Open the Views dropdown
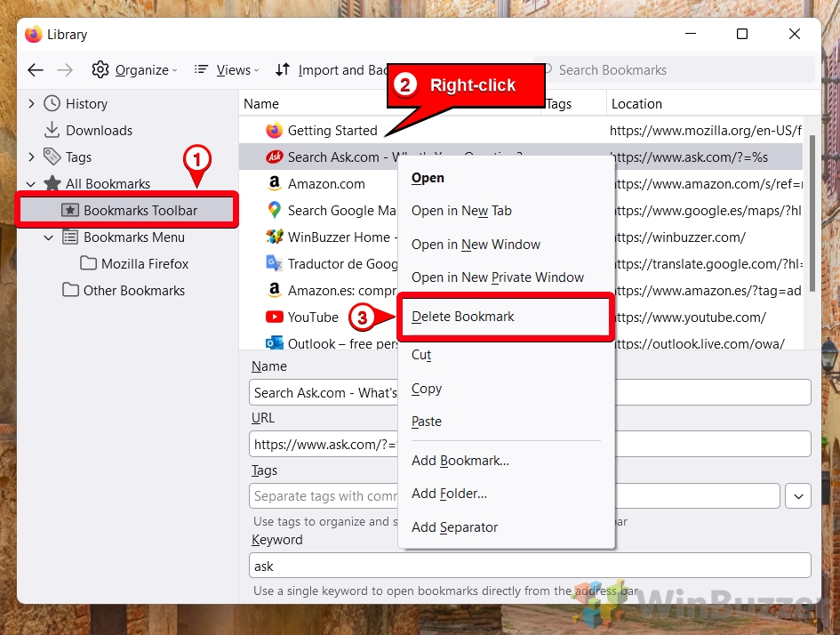Viewport: 840px width, 635px height. (228, 70)
